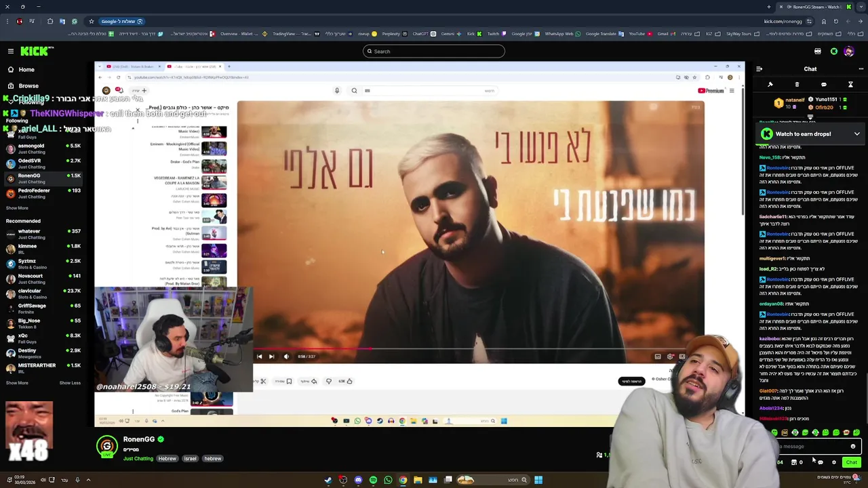Open the Kick shop icon below chat

tap(794, 462)
